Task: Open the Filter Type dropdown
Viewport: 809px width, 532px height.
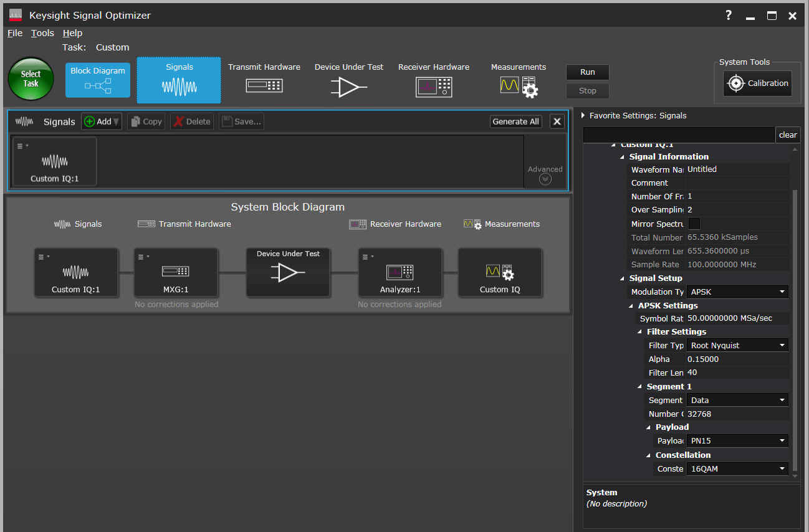Action: pos(737,345)
